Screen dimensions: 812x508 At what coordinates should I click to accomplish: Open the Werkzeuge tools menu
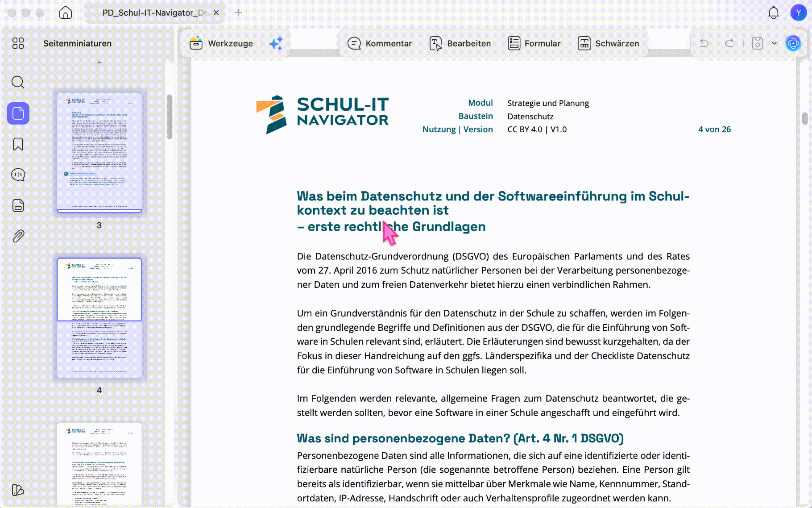tap(221, 43)
